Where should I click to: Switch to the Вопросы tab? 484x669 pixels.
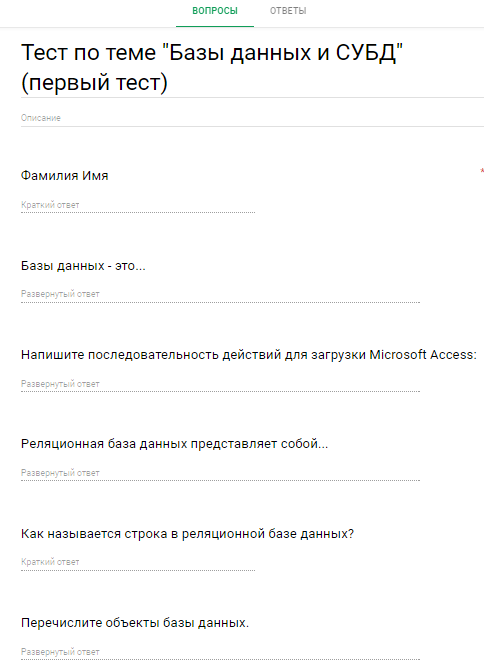(215, 11)
